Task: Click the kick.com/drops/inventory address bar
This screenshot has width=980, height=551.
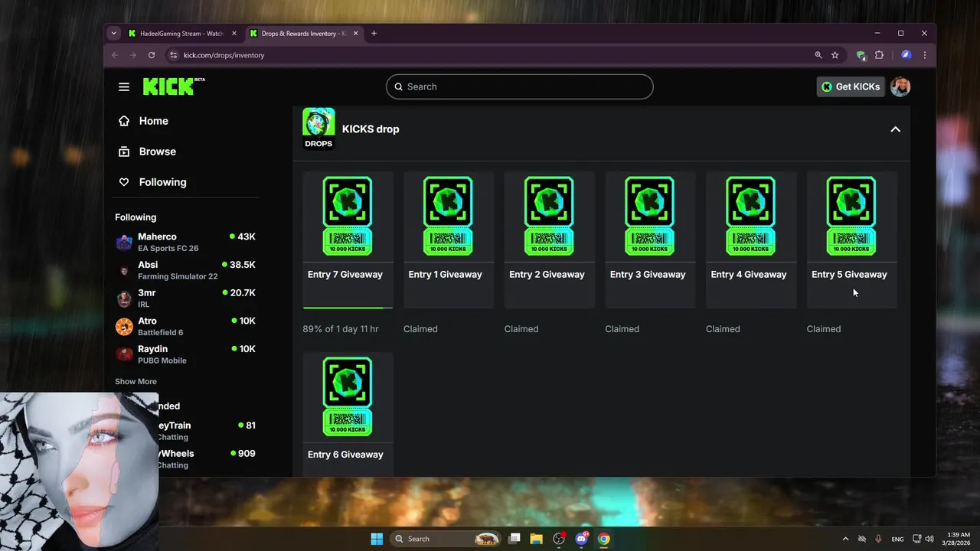Action: click(490, 55)
